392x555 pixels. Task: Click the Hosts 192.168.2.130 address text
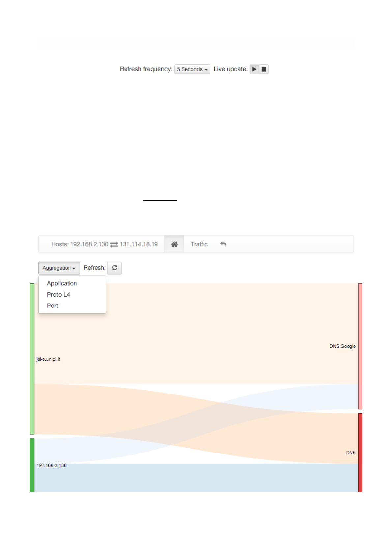point(89,244)
